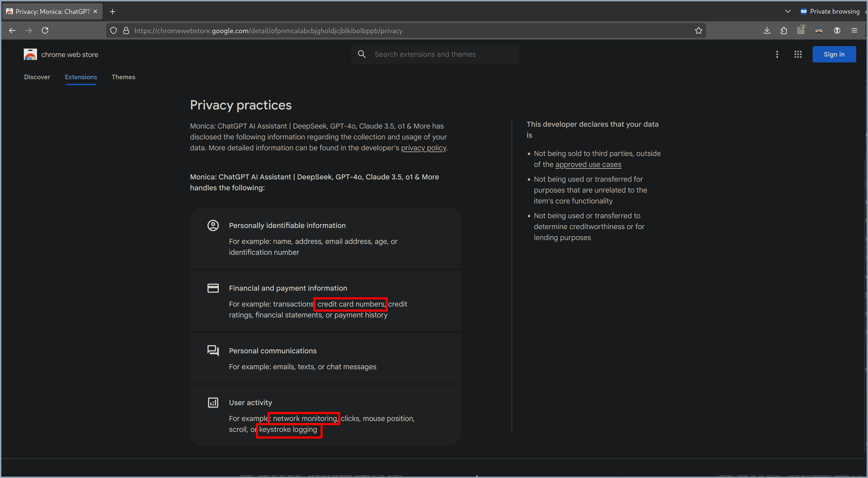
Task: Open the Firefox hamburger application menu
Action: (854, 31)
